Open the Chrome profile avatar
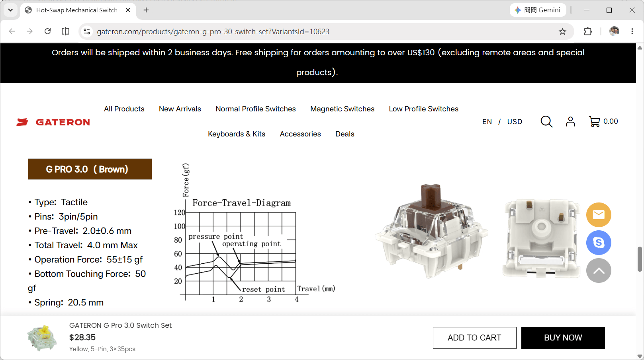This screenshot has height=360, width=644. (614, 31)
